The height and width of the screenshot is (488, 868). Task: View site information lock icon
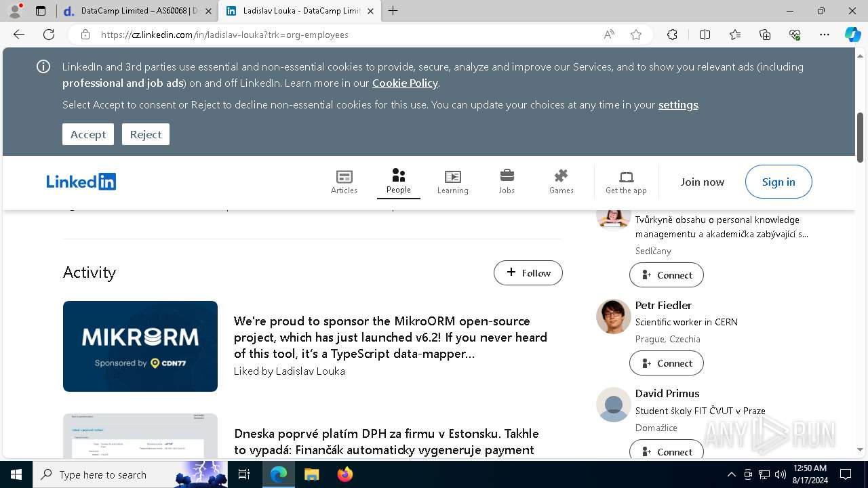click(85, 35)
